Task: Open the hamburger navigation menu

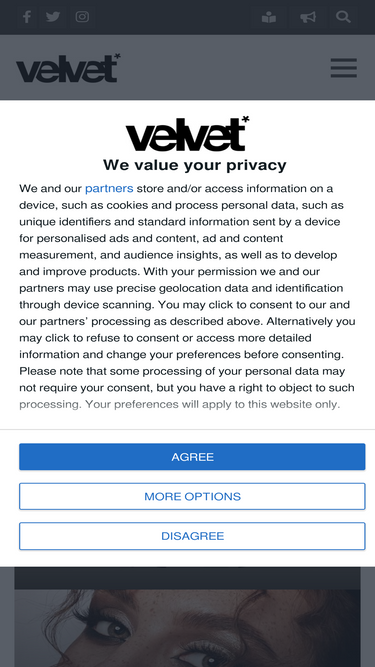Action: (x=344, y=68)
